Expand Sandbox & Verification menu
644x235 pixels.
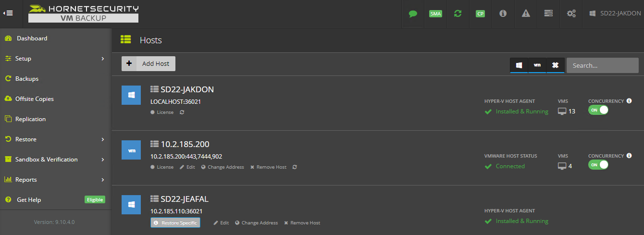coord(55,160)
